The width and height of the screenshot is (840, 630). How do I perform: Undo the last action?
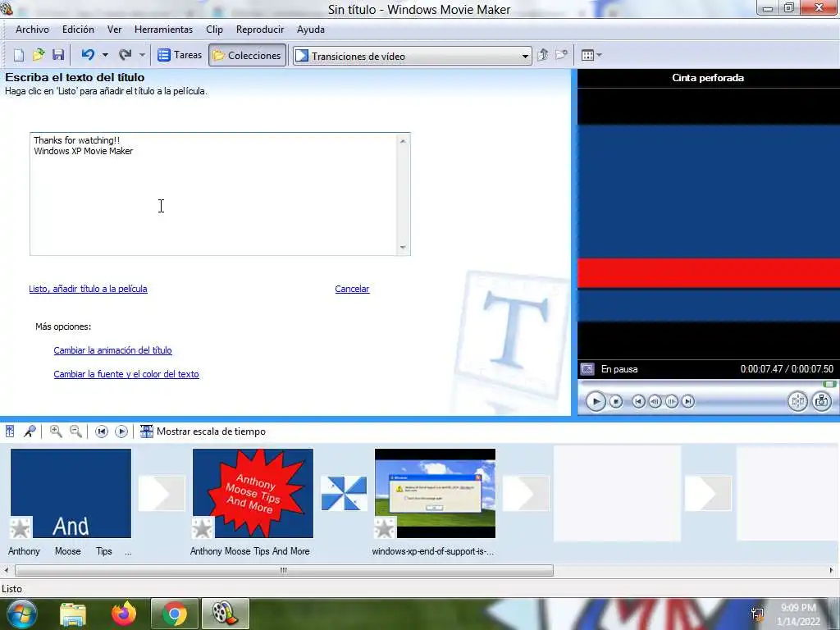[88, 55]
